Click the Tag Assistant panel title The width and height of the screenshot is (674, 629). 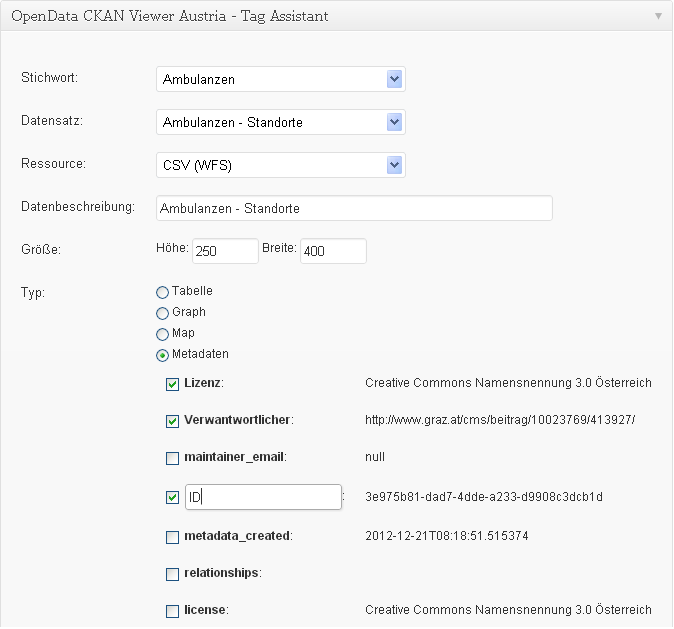click(170, 17)
